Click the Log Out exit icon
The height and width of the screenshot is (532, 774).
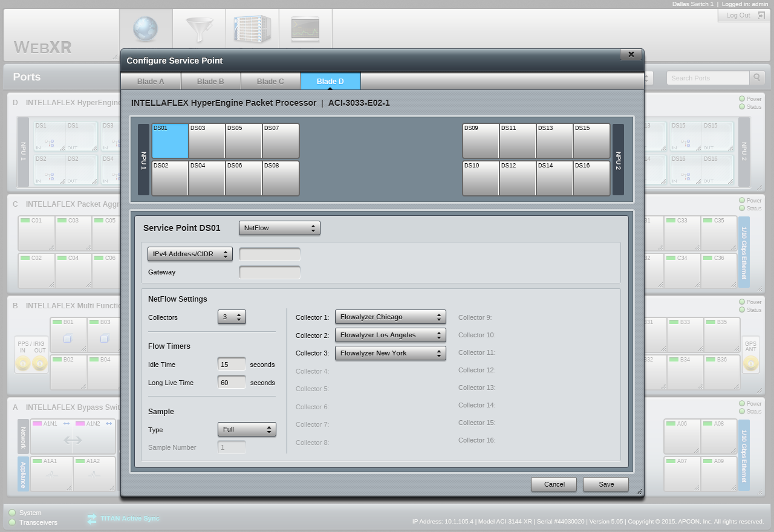click(761, 15)
